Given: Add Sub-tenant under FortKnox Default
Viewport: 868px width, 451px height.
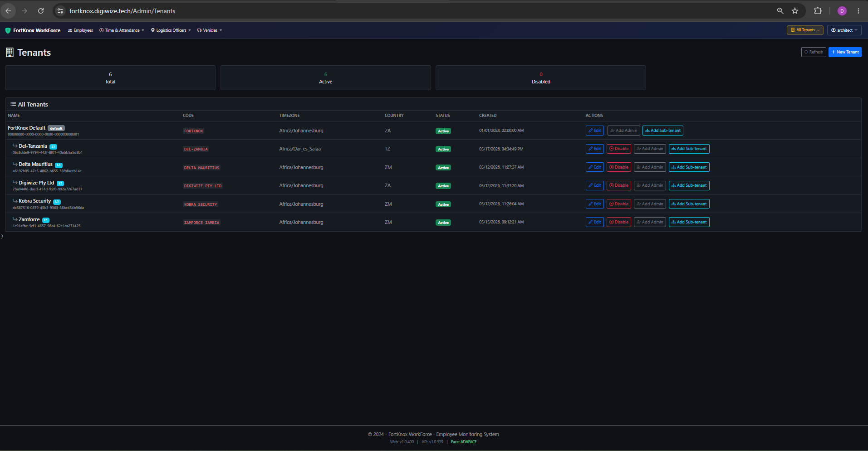Looking at the screenshot, I should [663, 131].
